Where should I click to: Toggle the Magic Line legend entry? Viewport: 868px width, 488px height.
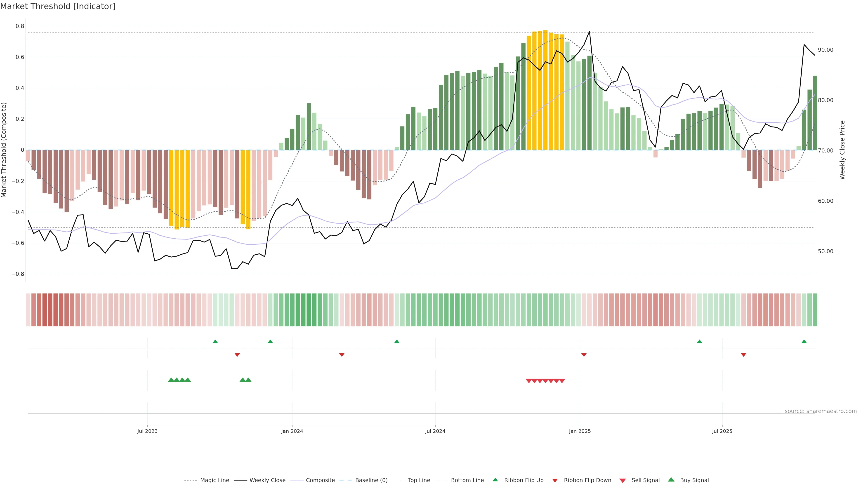214,480
